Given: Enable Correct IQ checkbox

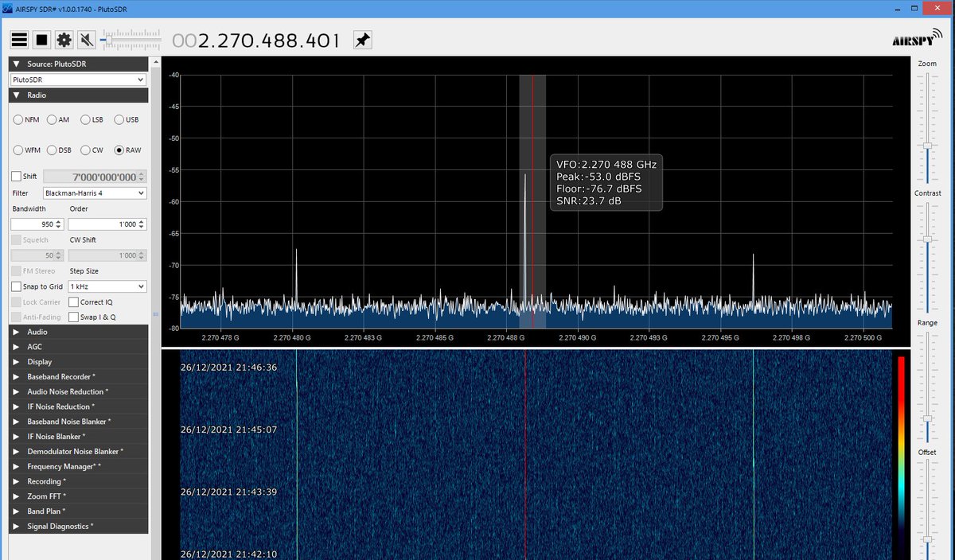Looking at the screenshot, I should pyautogui.click(x=73, y=302).
